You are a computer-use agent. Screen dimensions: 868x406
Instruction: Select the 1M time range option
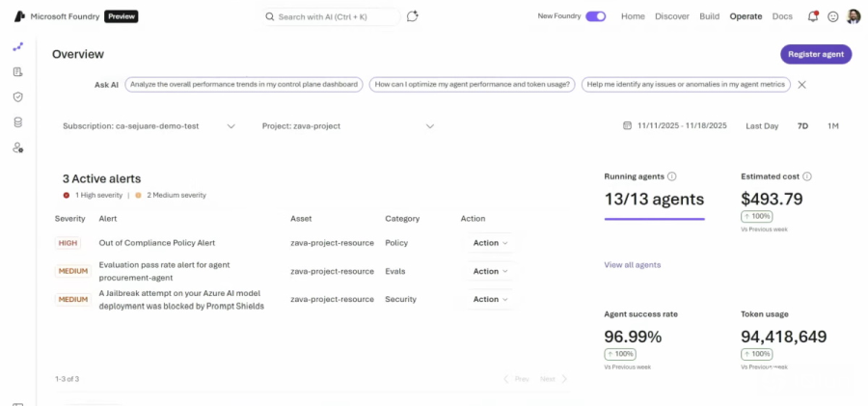832,126
